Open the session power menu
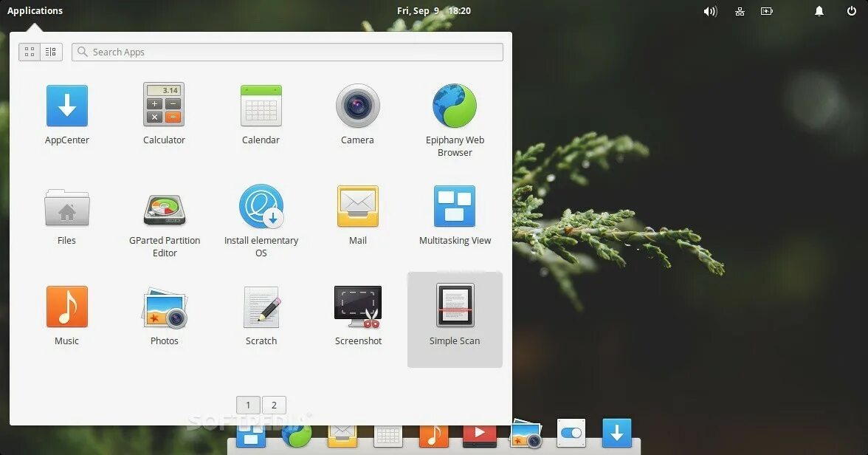 (852, 11)
